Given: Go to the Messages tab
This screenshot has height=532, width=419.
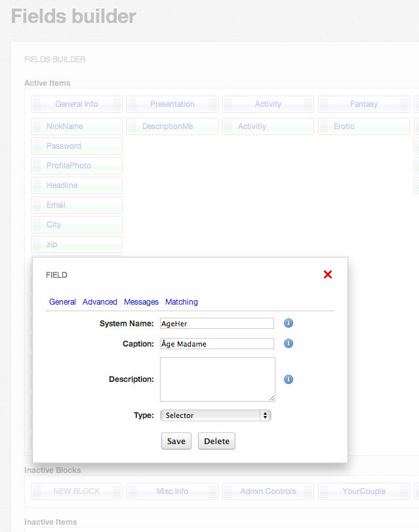Looking at the screenshot, I should [x=141, y=302].
